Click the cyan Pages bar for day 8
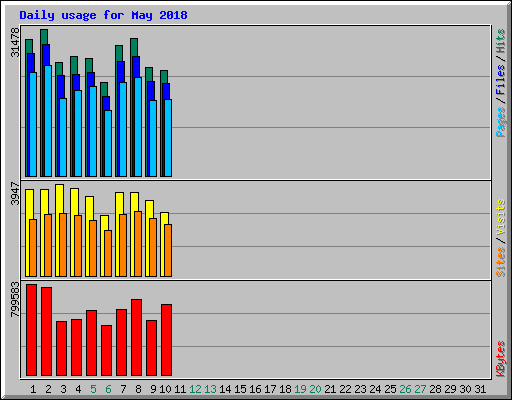The image size is (512, 400). pyautogui.click(x=138, y=127)
